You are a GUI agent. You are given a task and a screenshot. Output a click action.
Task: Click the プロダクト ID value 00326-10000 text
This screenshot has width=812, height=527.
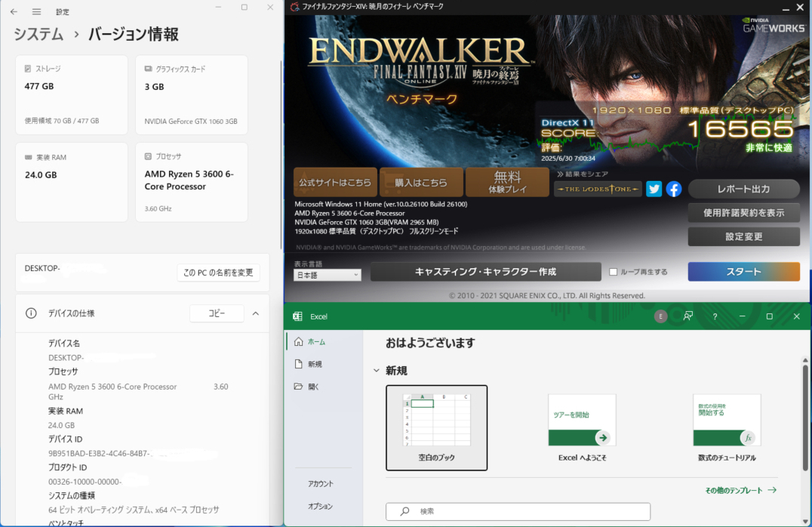85,482
